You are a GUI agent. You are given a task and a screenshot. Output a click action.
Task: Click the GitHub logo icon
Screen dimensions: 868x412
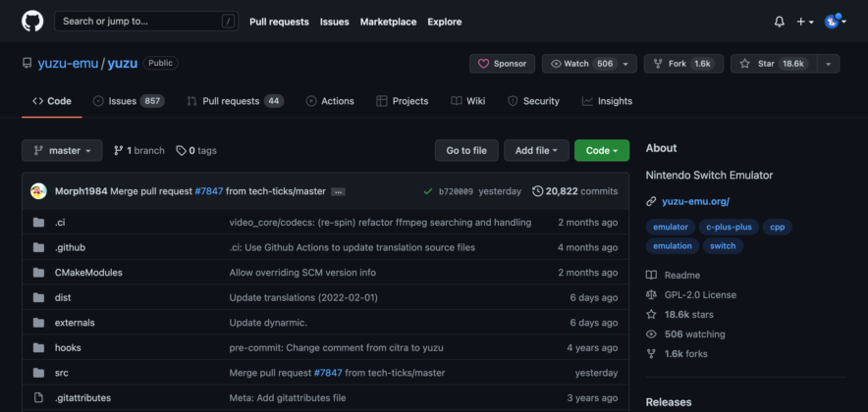(32, 21)
